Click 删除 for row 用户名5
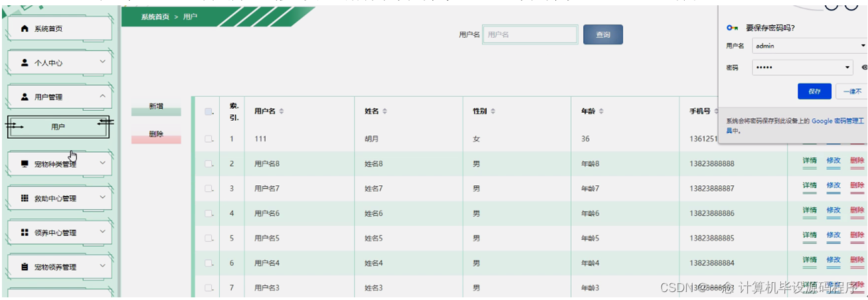The image size is (868, 300). coord(857,236)
